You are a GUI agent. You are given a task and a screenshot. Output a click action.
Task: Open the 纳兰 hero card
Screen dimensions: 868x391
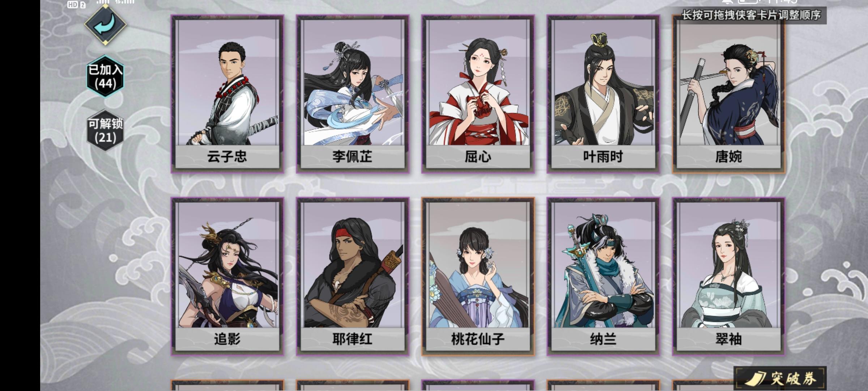point(603,276)
